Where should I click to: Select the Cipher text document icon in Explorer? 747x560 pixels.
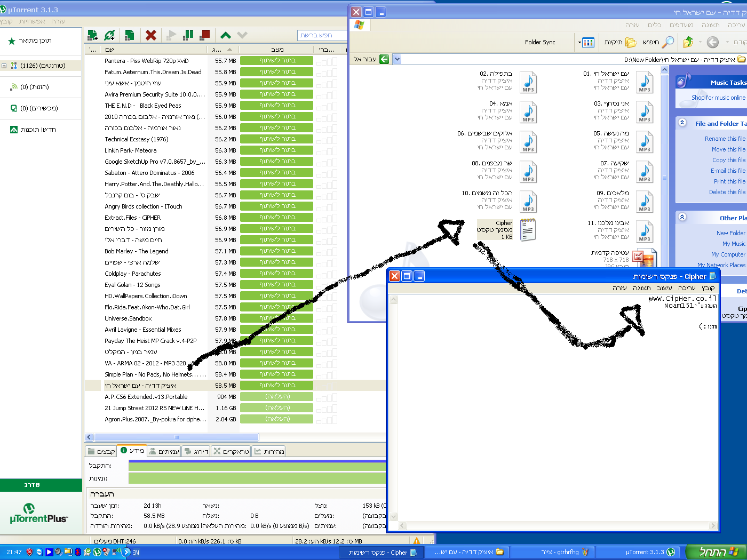pos(528,230)
